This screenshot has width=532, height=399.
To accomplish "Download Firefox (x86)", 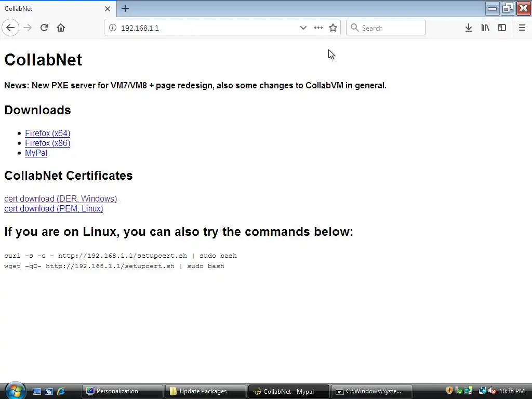I will (x=47, y=143).
